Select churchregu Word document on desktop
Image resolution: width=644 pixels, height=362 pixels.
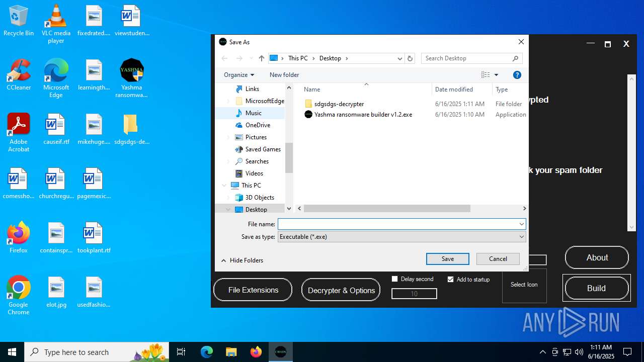point(56,184)
